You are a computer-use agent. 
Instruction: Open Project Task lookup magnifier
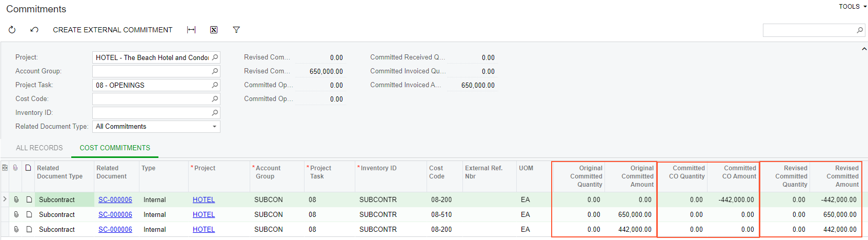tap(215, 85)
